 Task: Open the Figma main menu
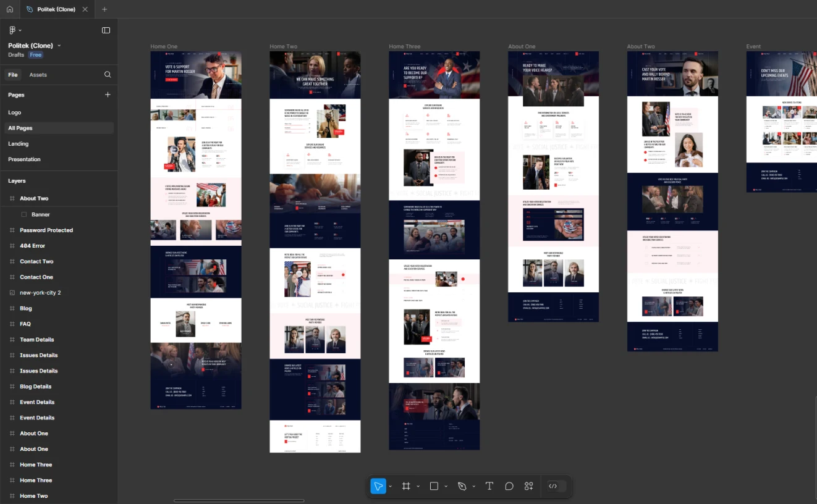14,30
